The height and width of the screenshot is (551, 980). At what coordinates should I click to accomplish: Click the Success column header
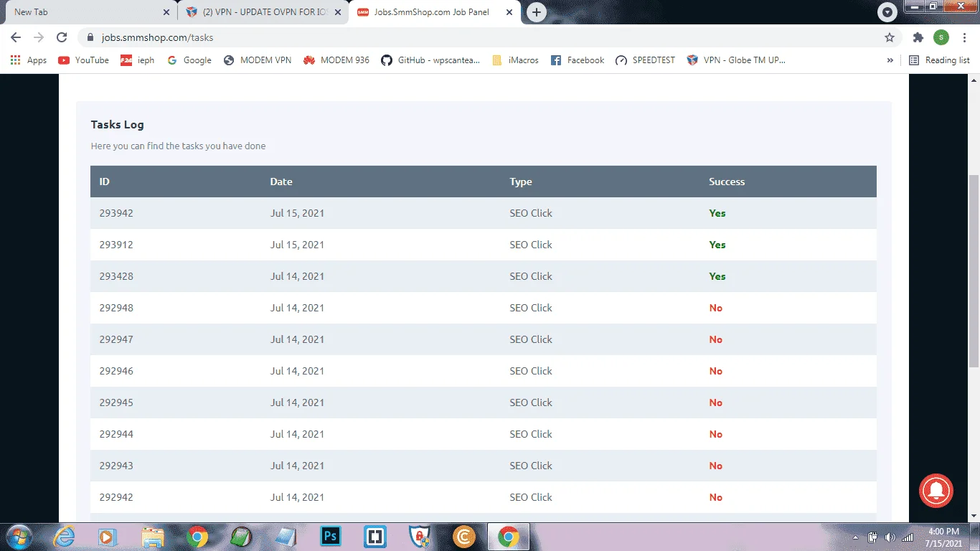click(x=727, y=182)
